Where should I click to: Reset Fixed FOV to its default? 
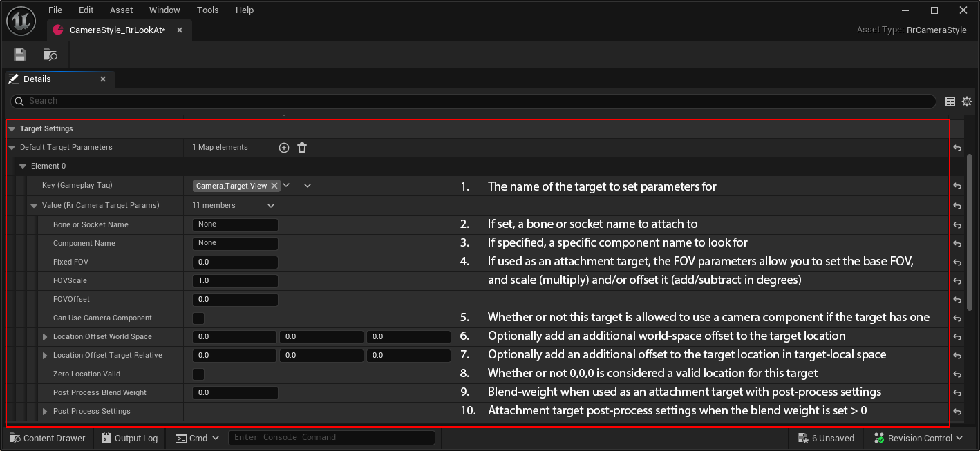[x=957, y=262]
